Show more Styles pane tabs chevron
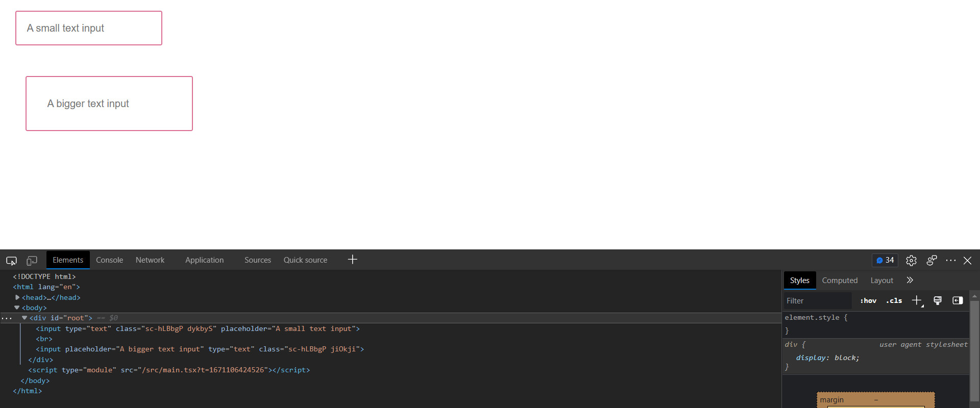The height and width of the screenshot is (408, 980). pyautogui.click(x=910, y=280)
